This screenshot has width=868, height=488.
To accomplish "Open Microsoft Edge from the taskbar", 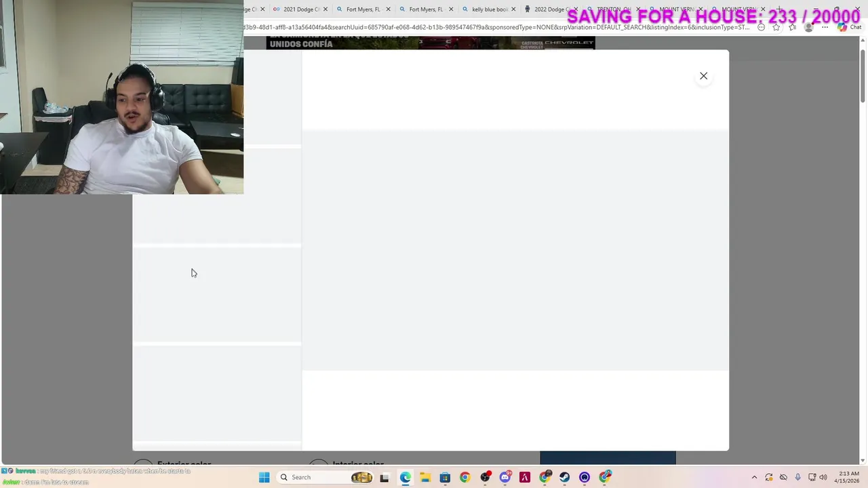I will tap(405, 477).
